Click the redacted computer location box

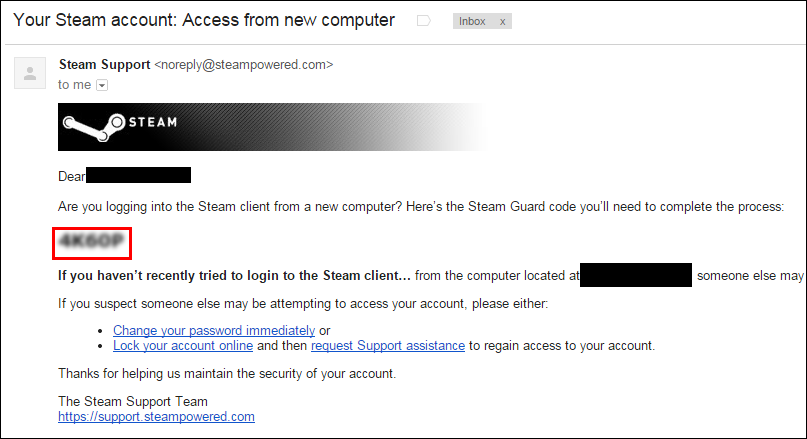636,275
